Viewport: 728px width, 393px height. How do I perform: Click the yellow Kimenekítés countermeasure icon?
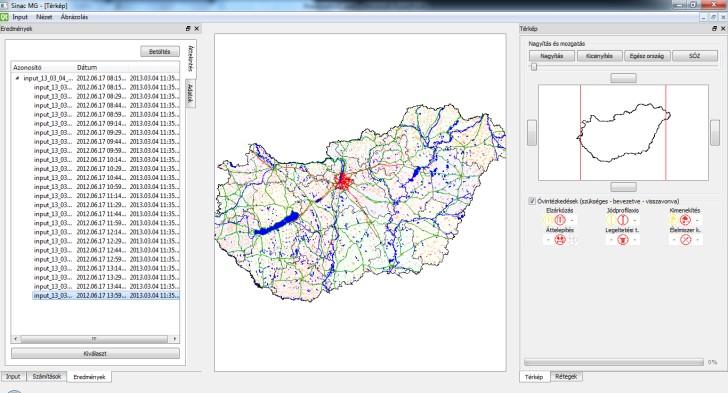(673, 220)
